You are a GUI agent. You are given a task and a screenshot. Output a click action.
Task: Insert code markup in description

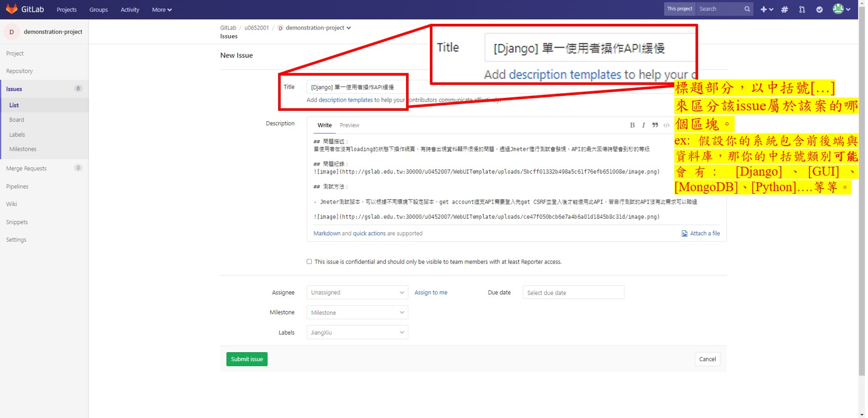[667, 125]
